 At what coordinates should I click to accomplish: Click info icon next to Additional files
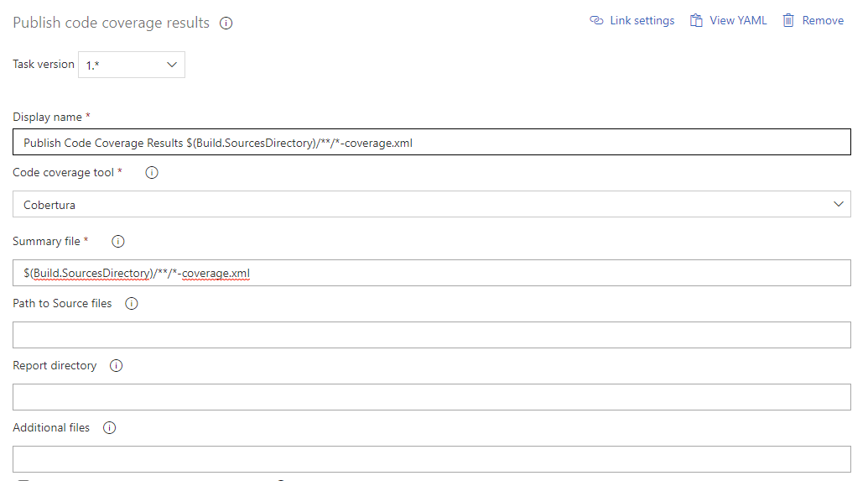pyautogui.click(x=110, y=428)
